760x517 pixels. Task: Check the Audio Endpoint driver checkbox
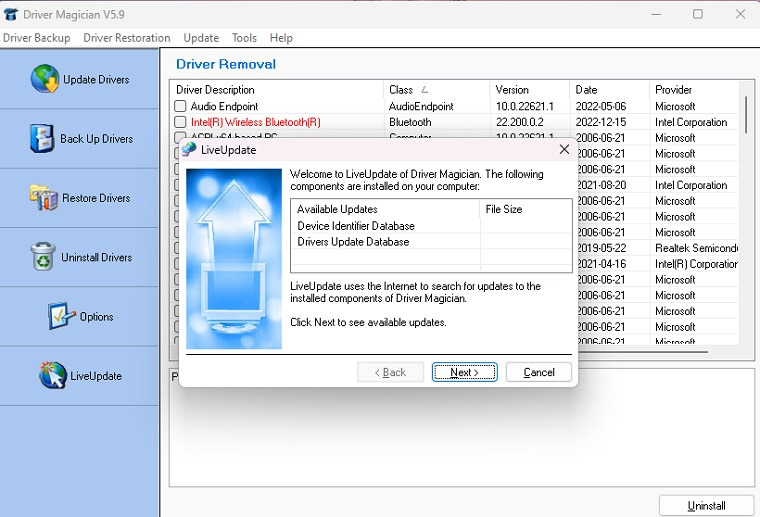click(180, 106)
